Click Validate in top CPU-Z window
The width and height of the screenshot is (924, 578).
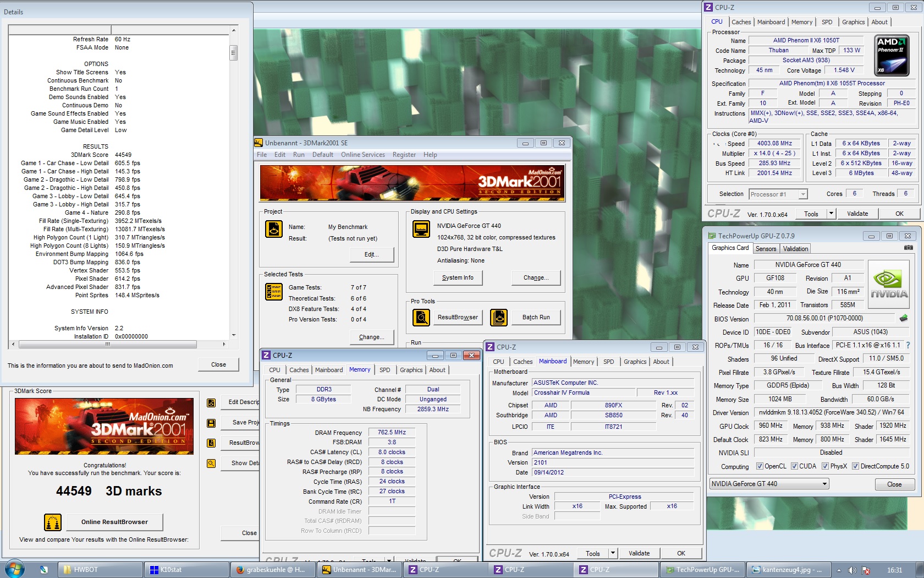tap(857, 214)
